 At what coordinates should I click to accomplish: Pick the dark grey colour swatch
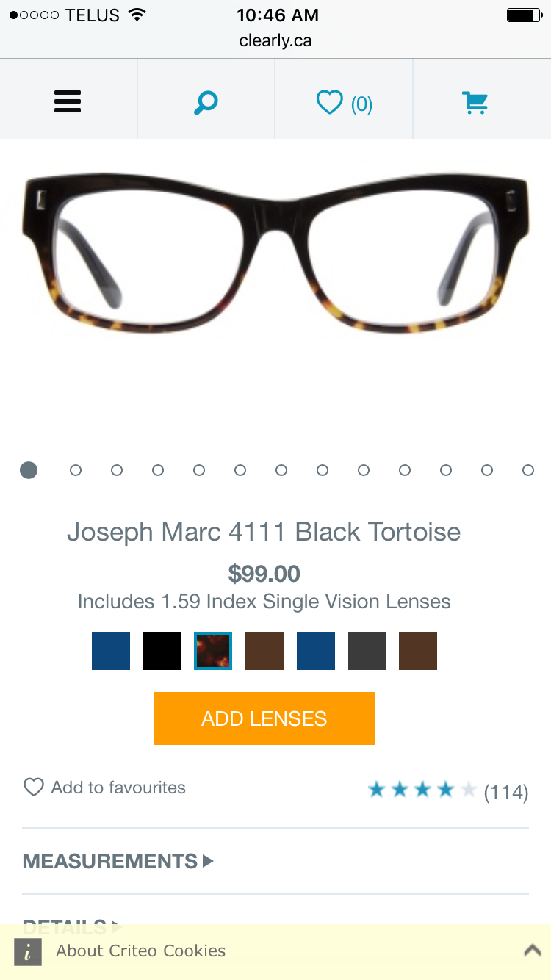367,651
